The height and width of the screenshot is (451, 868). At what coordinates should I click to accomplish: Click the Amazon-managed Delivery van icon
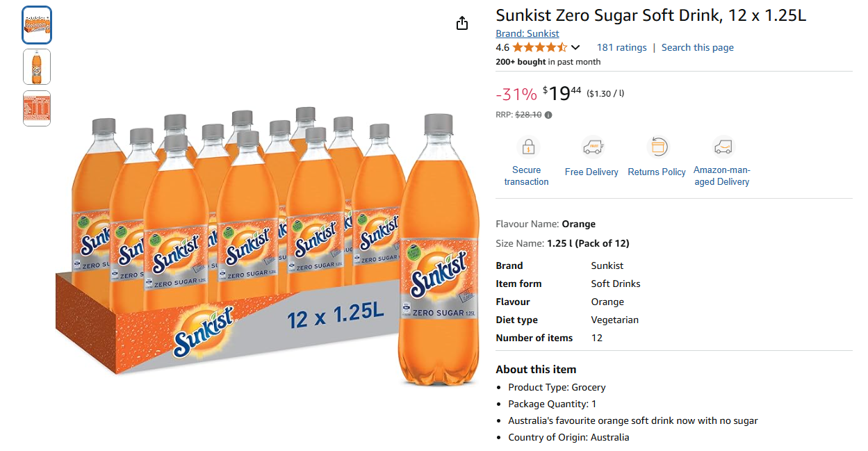coord(723,147)
